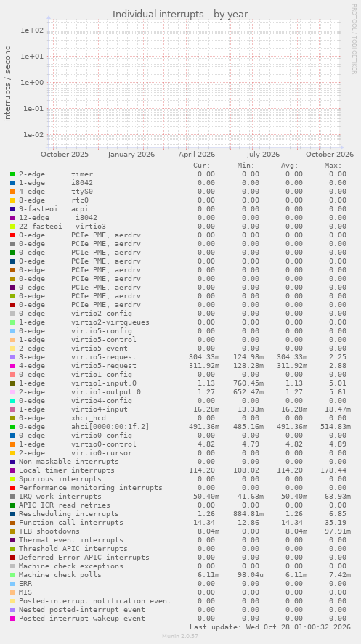This screenshot has height=644, width=361.
Task: Click the dark blue swatch next to acpi
Action: [x=12, y=209]
